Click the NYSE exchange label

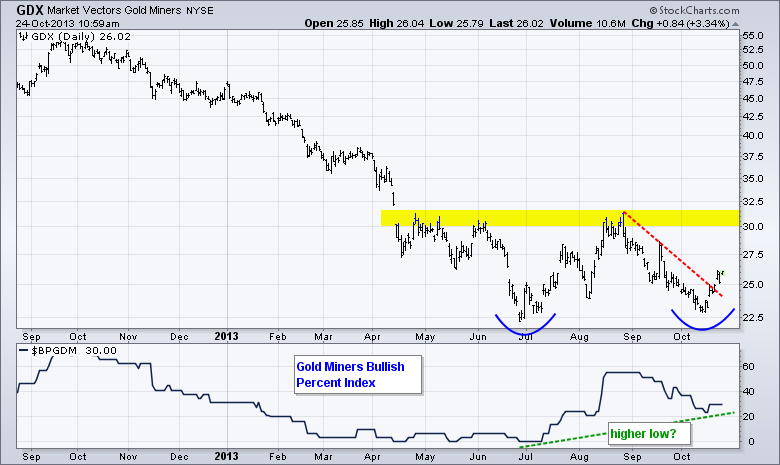(x=199, y=10)
